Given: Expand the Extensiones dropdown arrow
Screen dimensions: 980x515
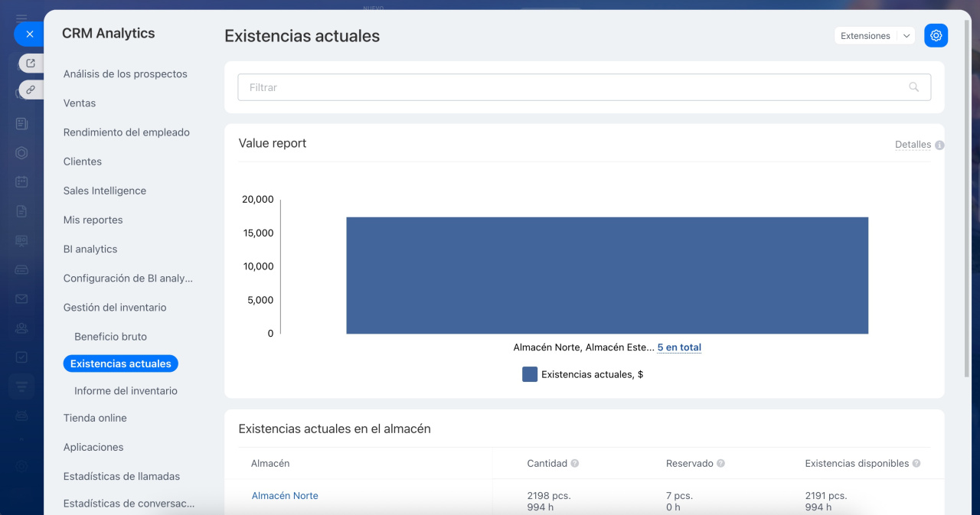Looking at the screenshot, I should pyautogui.click(x=906, y=36).
